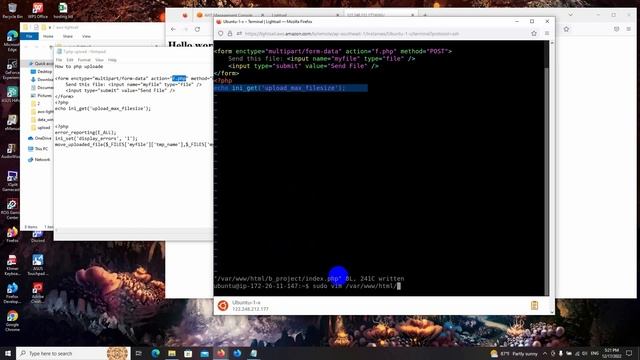
Task: Open Edit menu in Notepad
Action: 70,60
